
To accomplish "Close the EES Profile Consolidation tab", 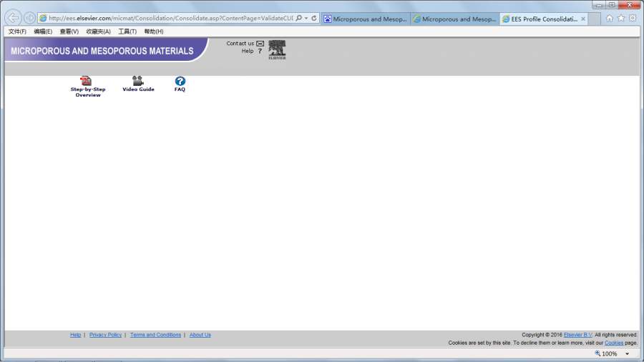I will pos(582,19).
